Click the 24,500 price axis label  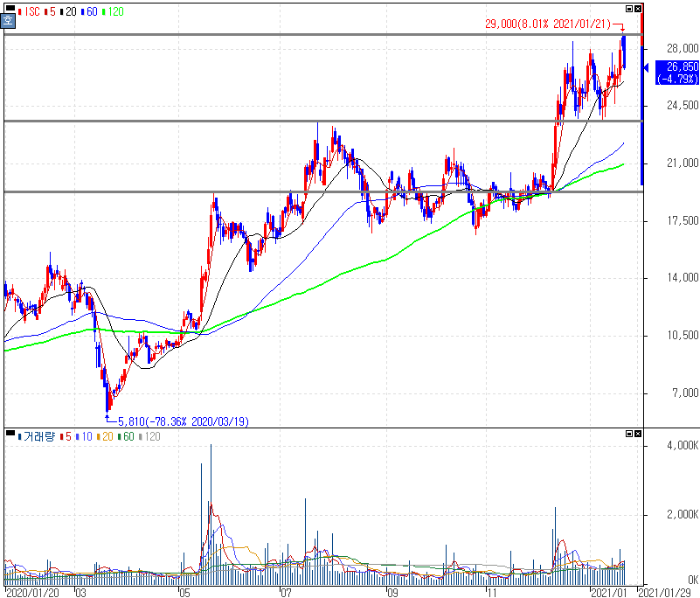tap(683, 106)
